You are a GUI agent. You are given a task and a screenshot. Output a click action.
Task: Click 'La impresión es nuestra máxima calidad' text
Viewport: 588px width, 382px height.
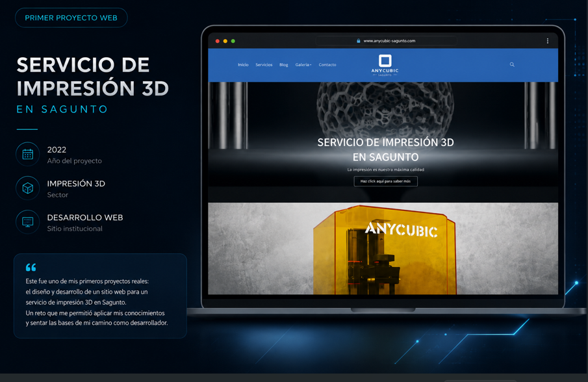[385, 170]
